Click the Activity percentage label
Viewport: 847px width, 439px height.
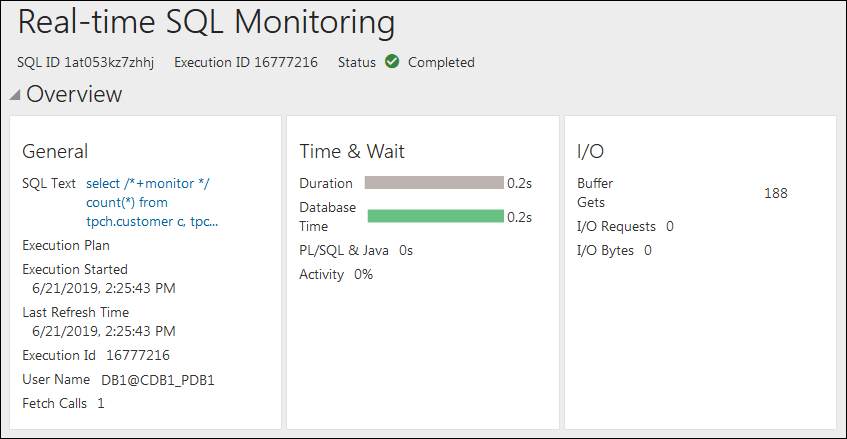click(x=321, y=274)
